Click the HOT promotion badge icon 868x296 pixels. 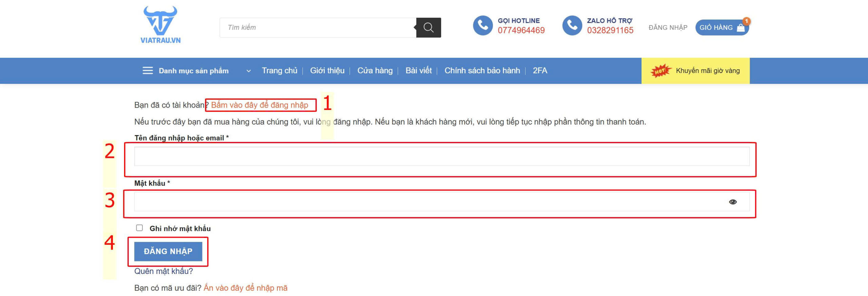coord(660,71)
